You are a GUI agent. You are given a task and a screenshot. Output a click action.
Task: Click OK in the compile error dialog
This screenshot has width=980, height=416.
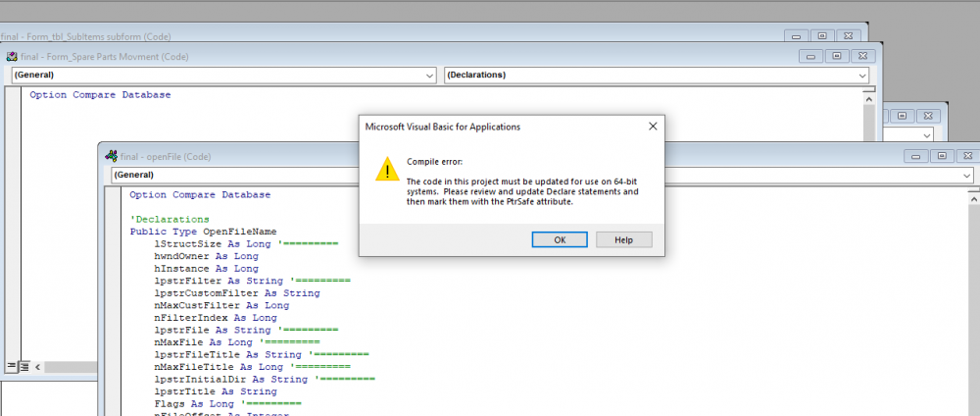(x=560, y=239)
